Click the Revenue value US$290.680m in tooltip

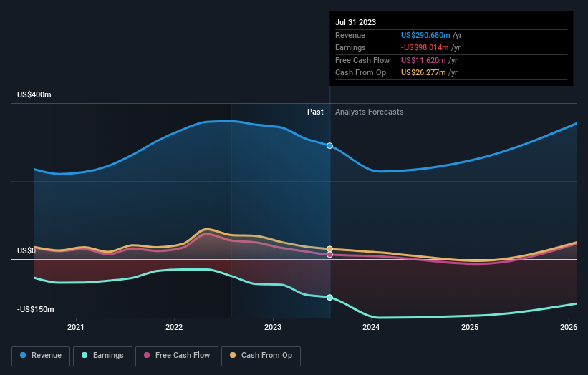[x=425, y=35]
